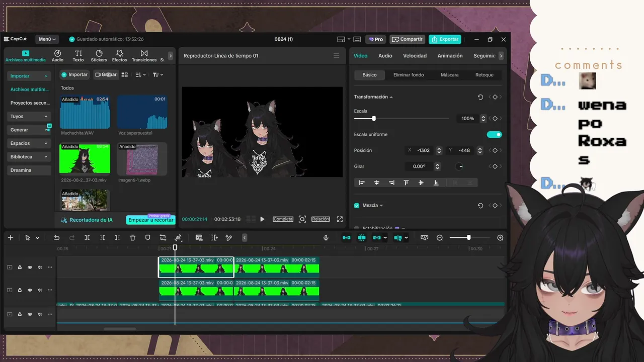Screen dimensions: 644x362
Task: Add a keyframe for Escala
Action: pyautogui.click(x=495, y=119)
